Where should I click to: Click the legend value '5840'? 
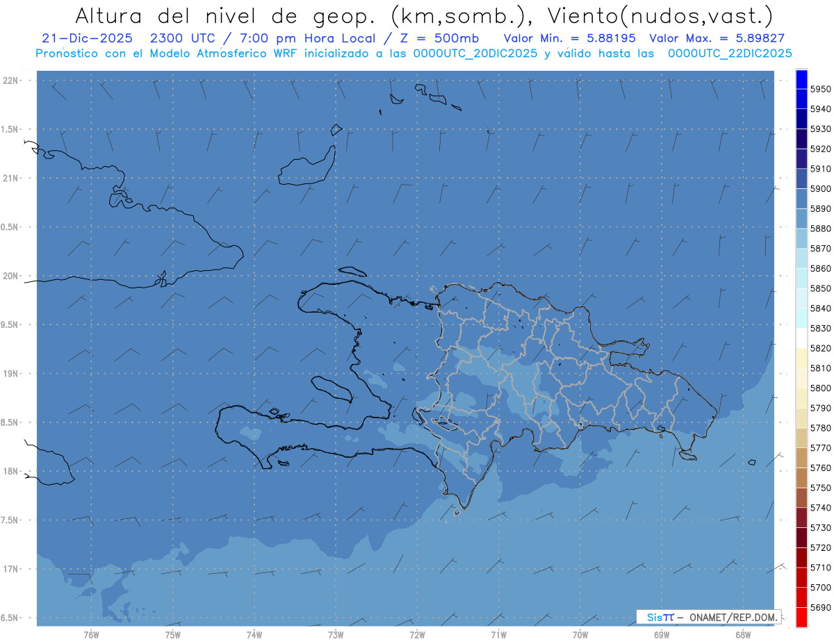[821, 308]
